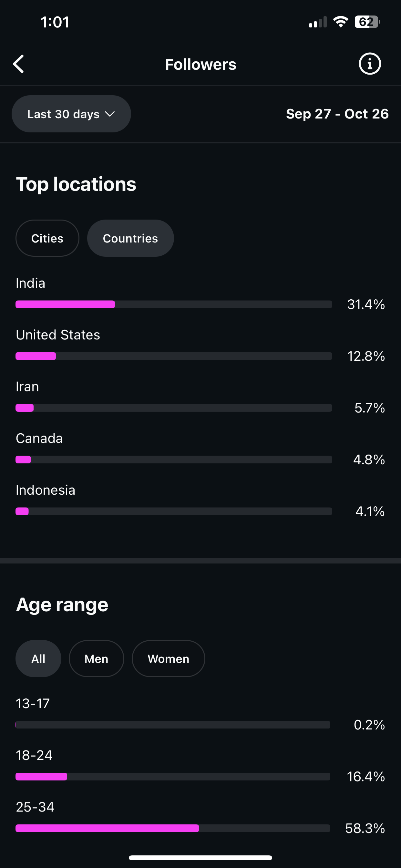The image size is (401, 868).
Task: Tap the Iran country label
Action: click(27, 387)
